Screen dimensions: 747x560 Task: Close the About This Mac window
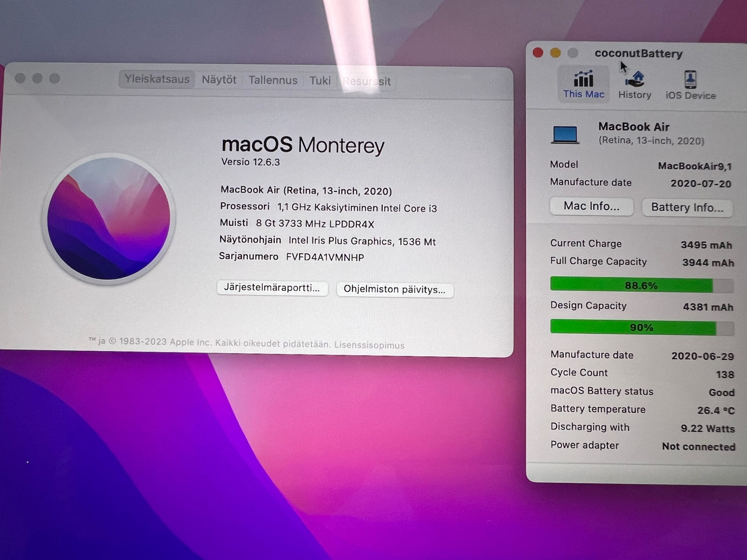[x=20, y=78]
